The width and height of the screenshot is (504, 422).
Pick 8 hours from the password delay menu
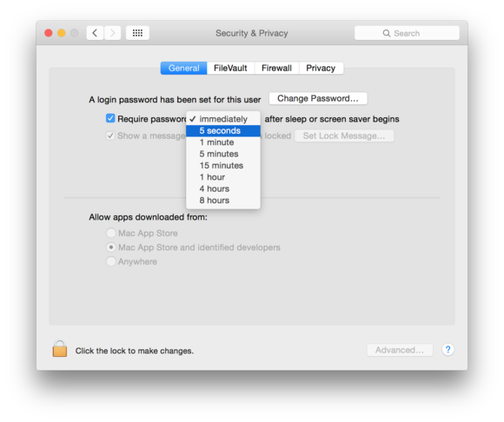point(223,201)
